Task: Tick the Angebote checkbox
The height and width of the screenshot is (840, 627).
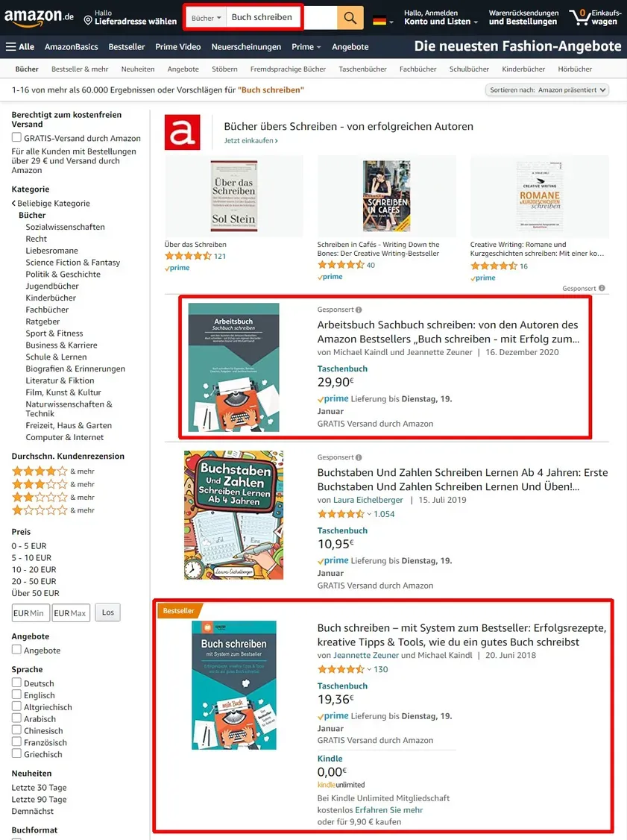Action: [x=16, y=650]
